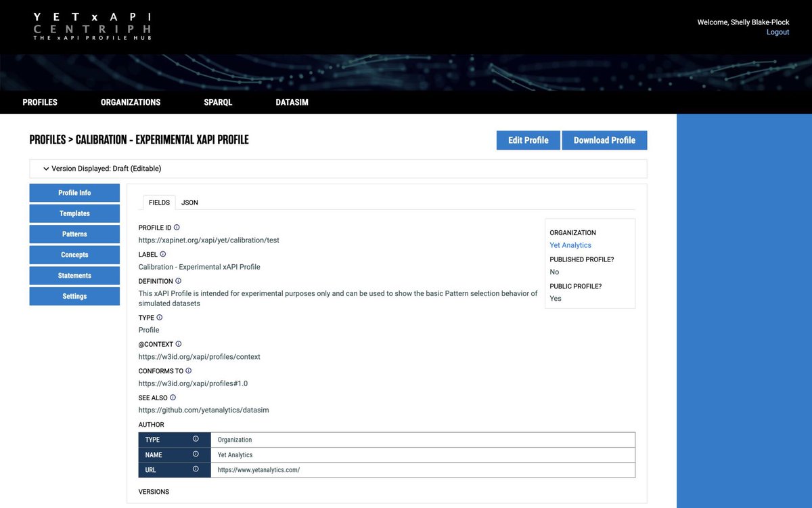
Task: Open the SPARQL menu item
Action: pyautogui.click(x=218, y=102)
